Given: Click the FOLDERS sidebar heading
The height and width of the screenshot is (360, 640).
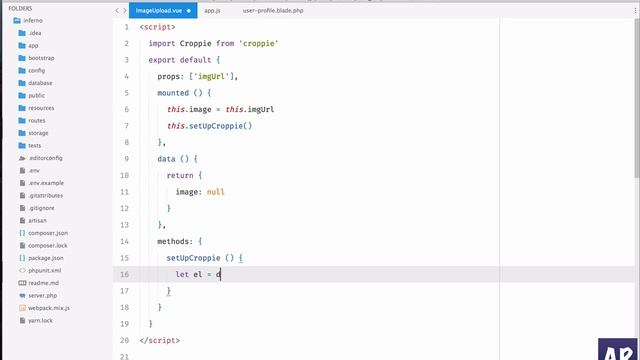Looking at the screenshot, I should point(20,8).
